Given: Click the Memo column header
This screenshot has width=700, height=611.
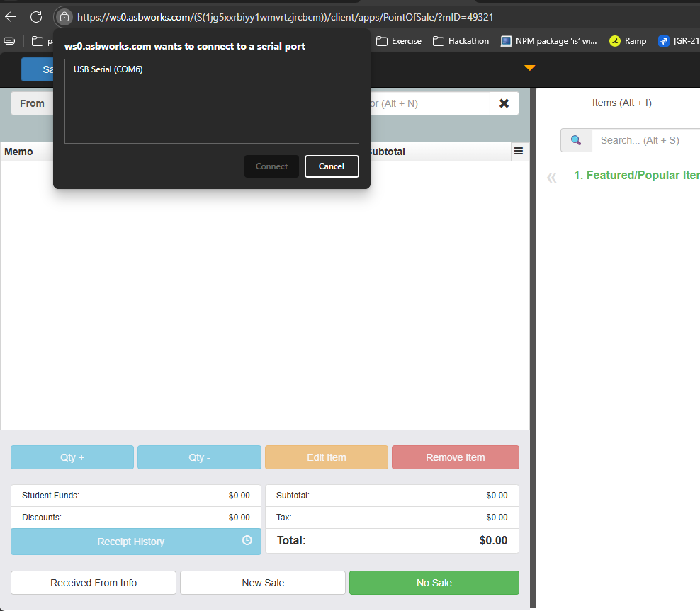Looking at the screenshot, I should tap(18, 152).
